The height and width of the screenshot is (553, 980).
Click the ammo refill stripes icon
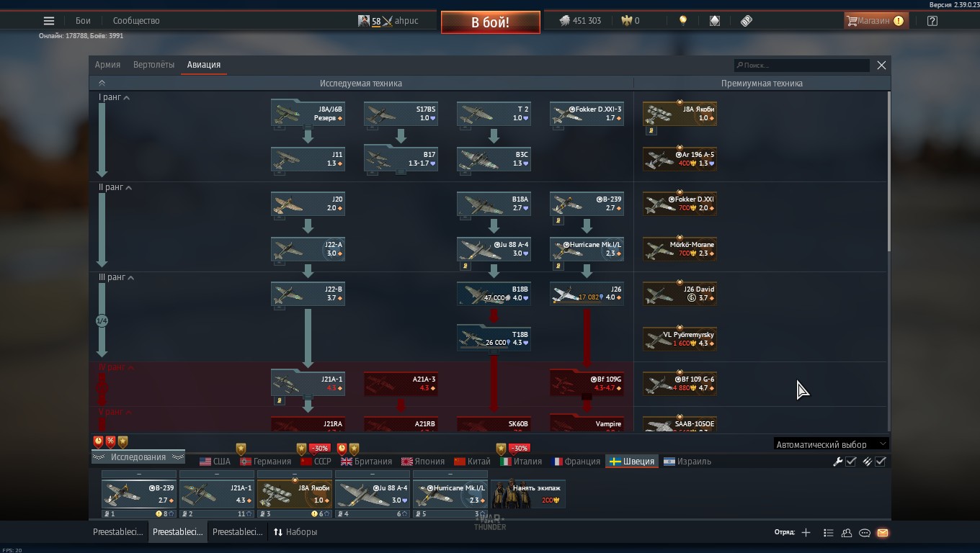pyautogui.click(x=868, y=462)
